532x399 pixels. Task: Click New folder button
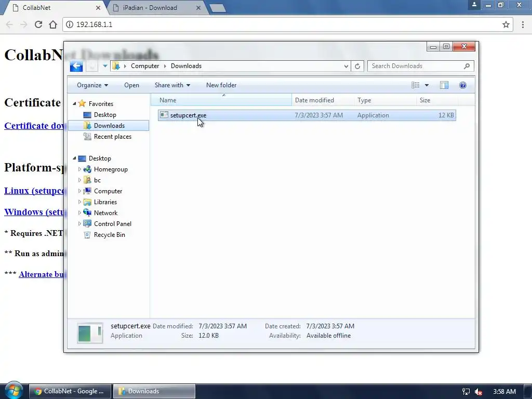(x=221, y=85)
